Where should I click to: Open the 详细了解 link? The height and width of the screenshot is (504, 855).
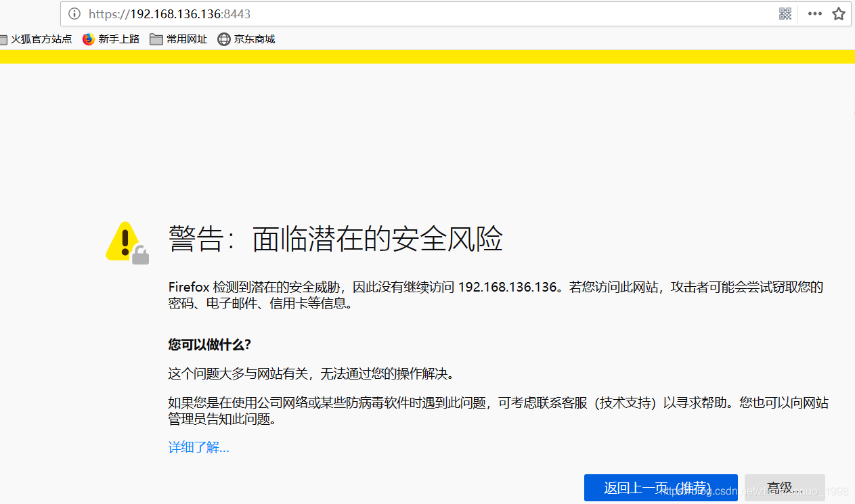(198, 447)
